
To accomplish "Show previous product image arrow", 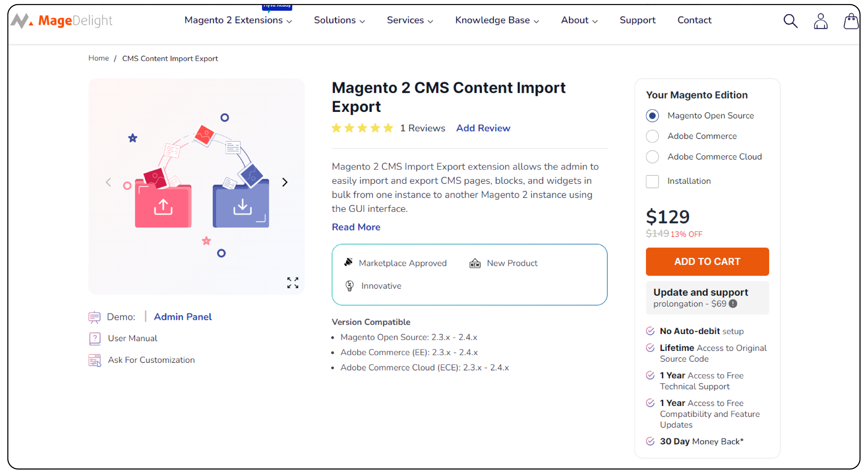I will point(108,182).
